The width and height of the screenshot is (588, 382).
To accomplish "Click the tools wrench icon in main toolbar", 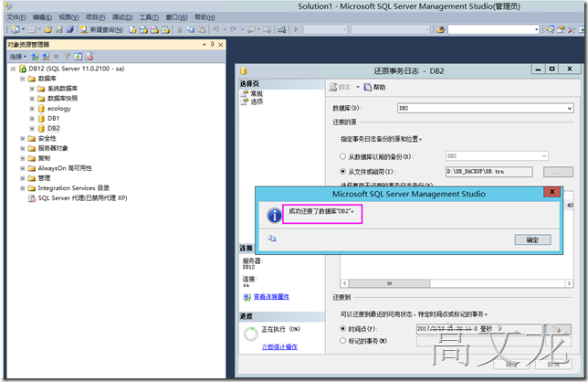I will tap(572, 29).
